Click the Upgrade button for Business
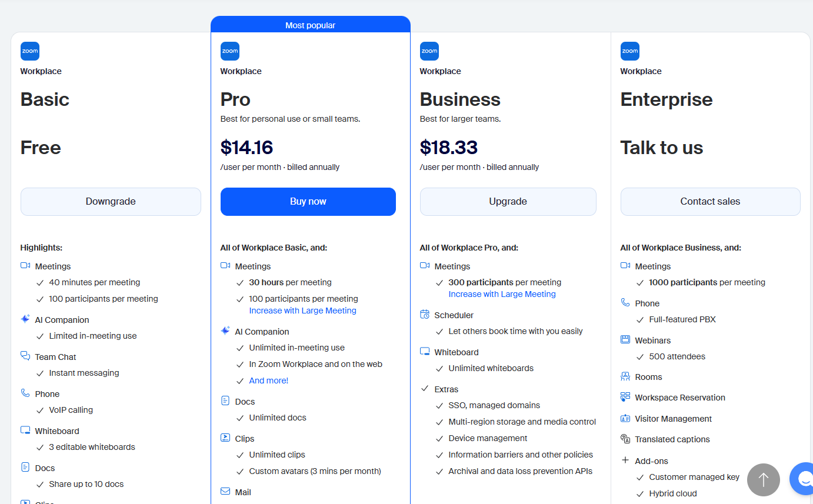 [508, 202]
